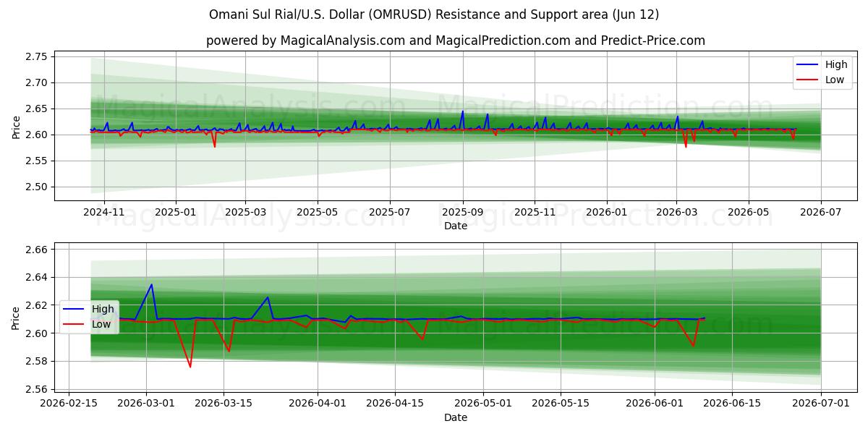Click the '2026-03' tick label on top chart
This screenshot has width=868, height=434.
(676, 212)
